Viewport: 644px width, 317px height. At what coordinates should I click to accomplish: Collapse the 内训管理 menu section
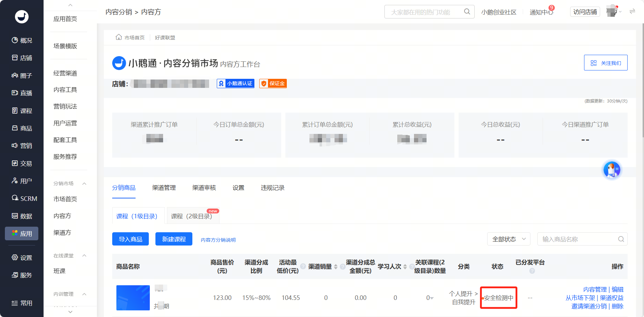(84, 294)
